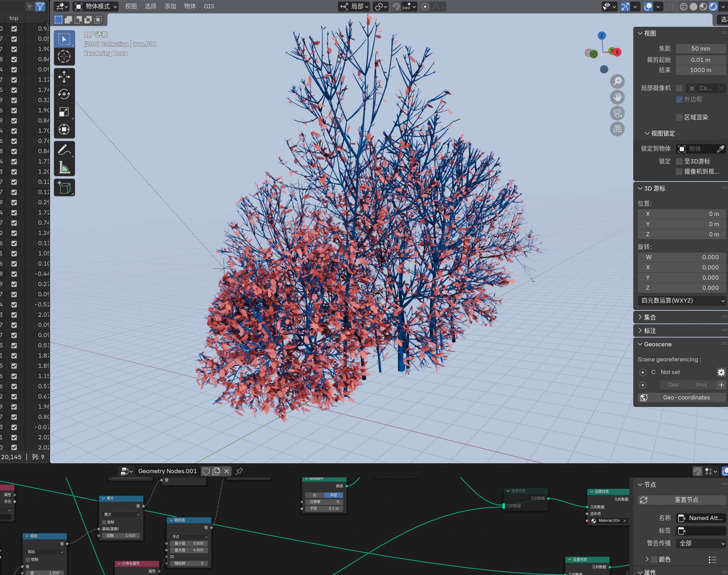Open the 物体模式 mode dropdown
The width and height of the screenshot is (728, 575).
coord(96,6)
